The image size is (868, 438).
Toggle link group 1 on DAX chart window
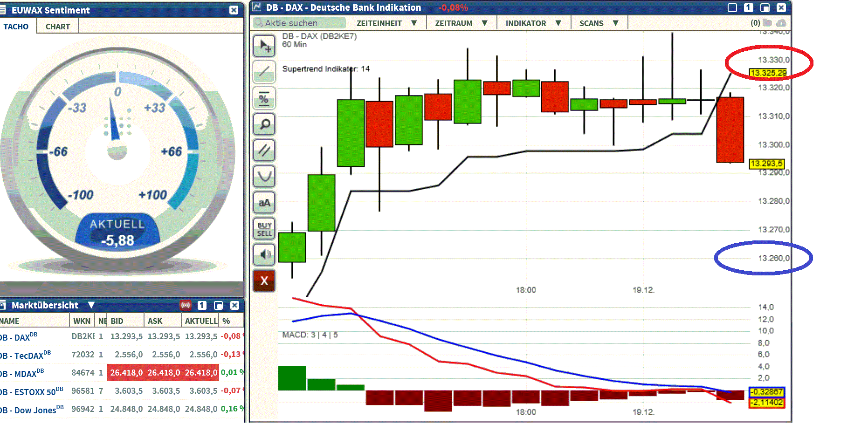(x=748, y=7)
